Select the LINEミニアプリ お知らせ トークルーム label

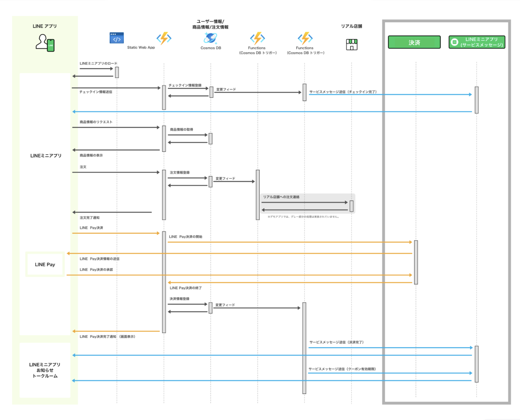45,370
